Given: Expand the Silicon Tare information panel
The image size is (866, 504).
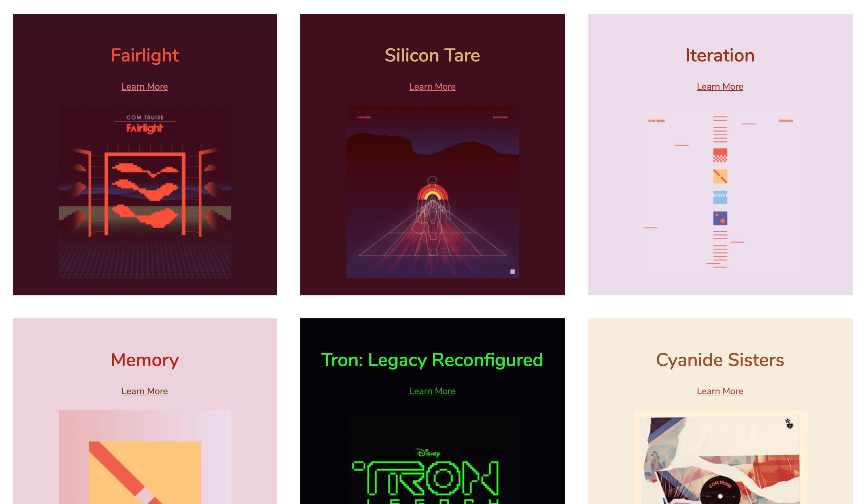Looking at the screenshot, I should pyautogui.click(x=432, y=86).
